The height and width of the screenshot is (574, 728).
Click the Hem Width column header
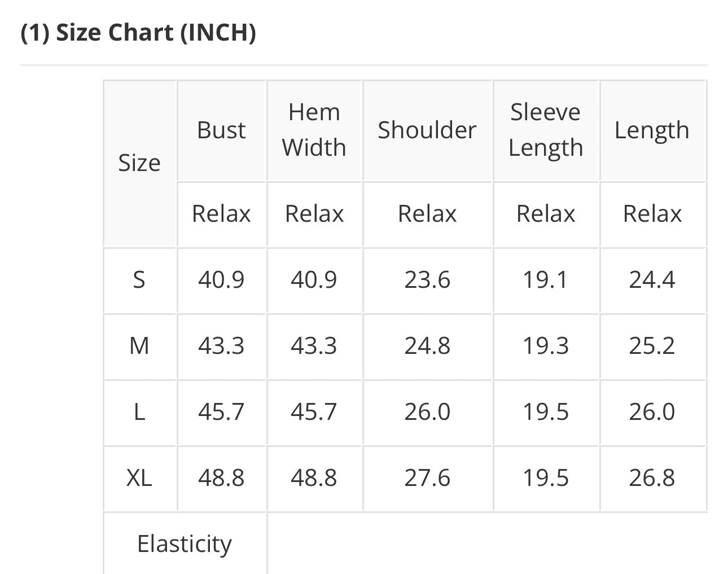click(x=314, y=130)
